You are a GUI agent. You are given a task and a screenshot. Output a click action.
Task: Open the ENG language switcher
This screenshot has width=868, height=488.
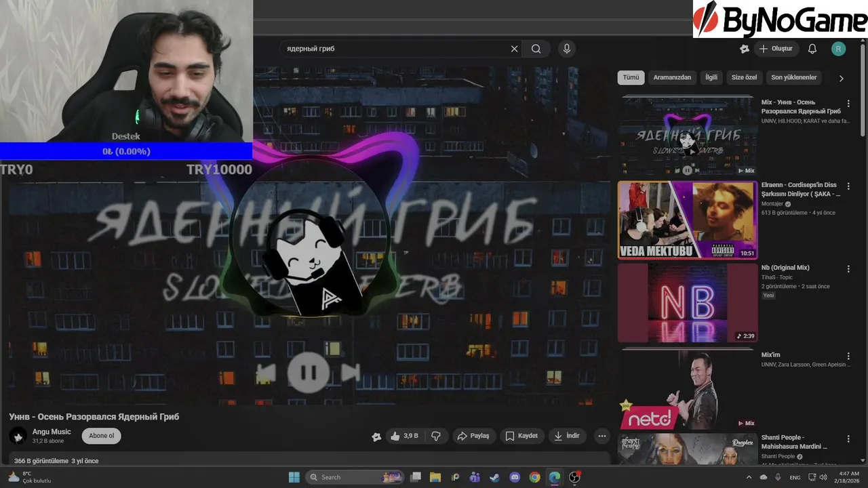pos(795,477)
